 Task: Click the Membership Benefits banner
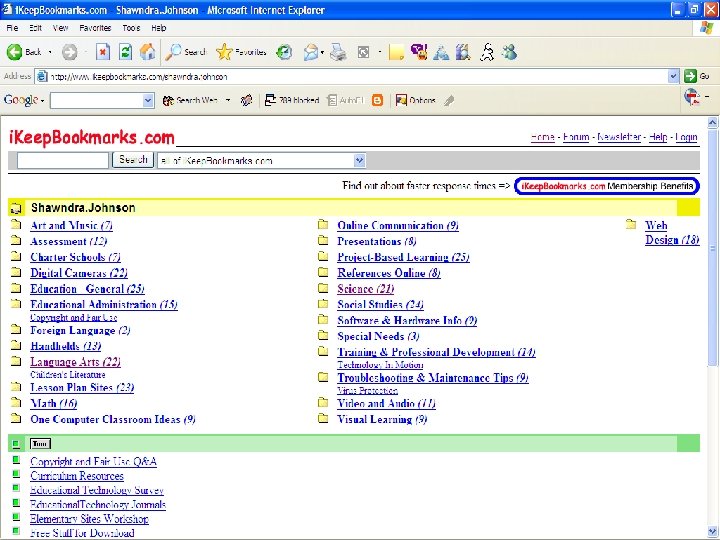click(x=607, y=186)
